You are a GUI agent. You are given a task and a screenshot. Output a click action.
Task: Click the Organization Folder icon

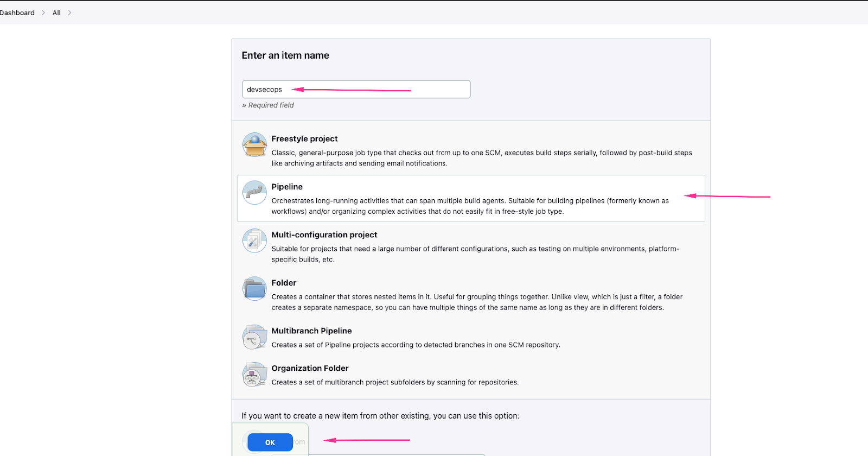pyautogui.click(x=254, y=375)
